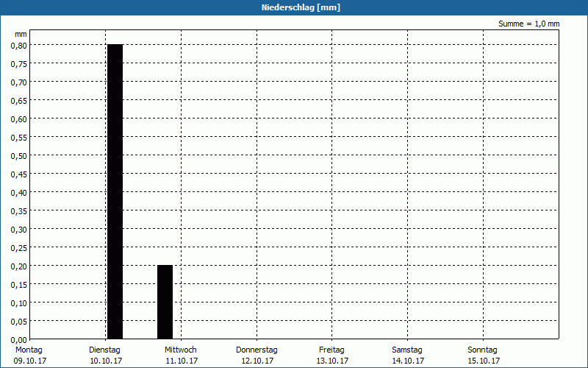Click the 12.10.17 date label
588x368 pixels.
point(257,361)
